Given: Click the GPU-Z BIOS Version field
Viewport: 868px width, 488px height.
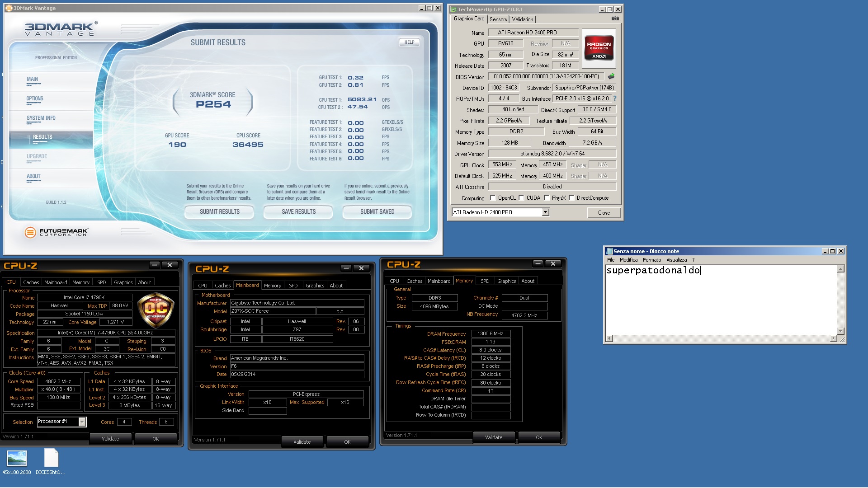Looking at the screenshot, I should [546, 76].
